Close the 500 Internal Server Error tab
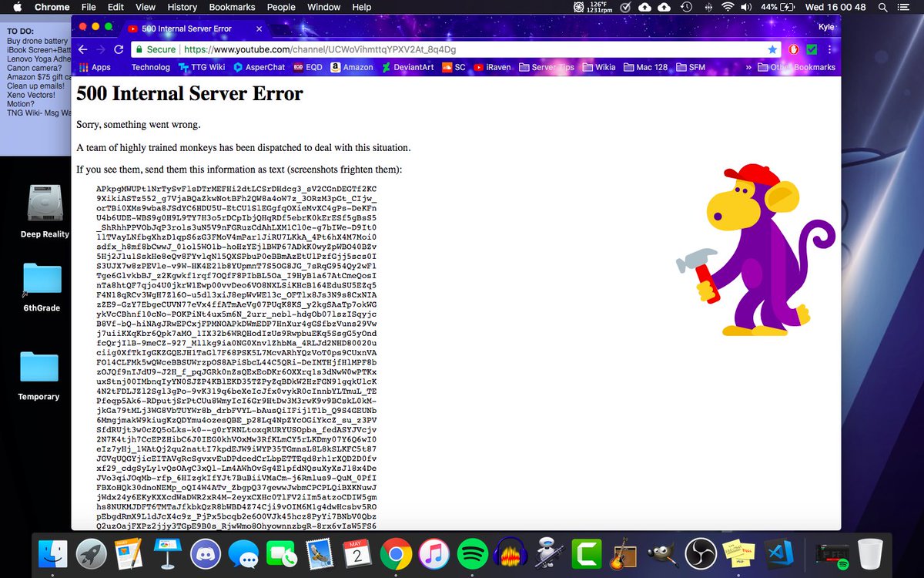924x578 pixels. click(x=259, y=29)
